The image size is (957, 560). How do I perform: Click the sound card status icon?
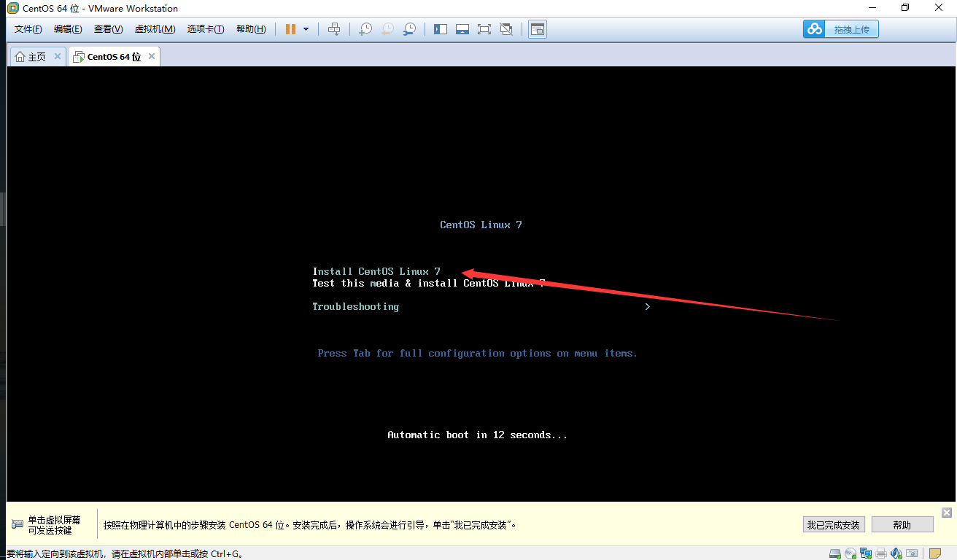pos(896,553)
